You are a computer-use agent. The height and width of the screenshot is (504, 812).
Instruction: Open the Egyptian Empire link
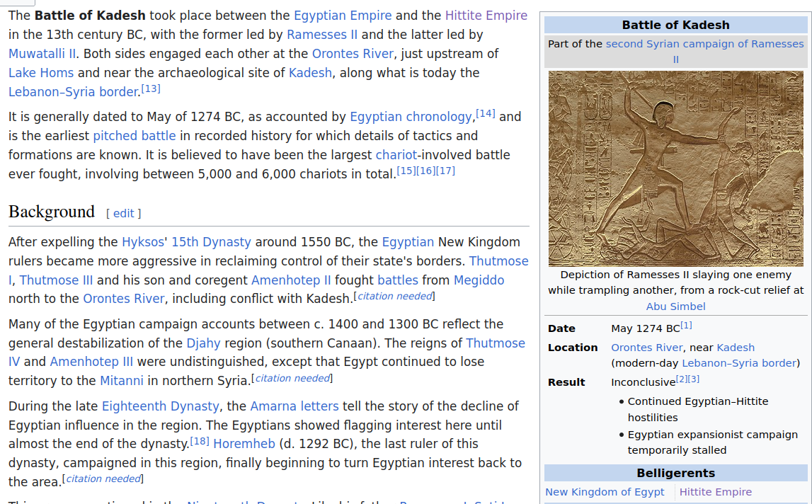[343, 16]
